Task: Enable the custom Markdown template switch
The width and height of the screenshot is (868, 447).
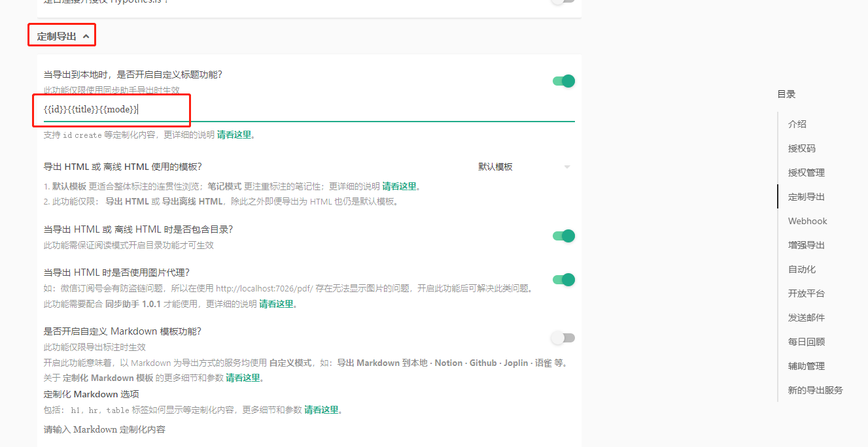Action: click(563, 338)
